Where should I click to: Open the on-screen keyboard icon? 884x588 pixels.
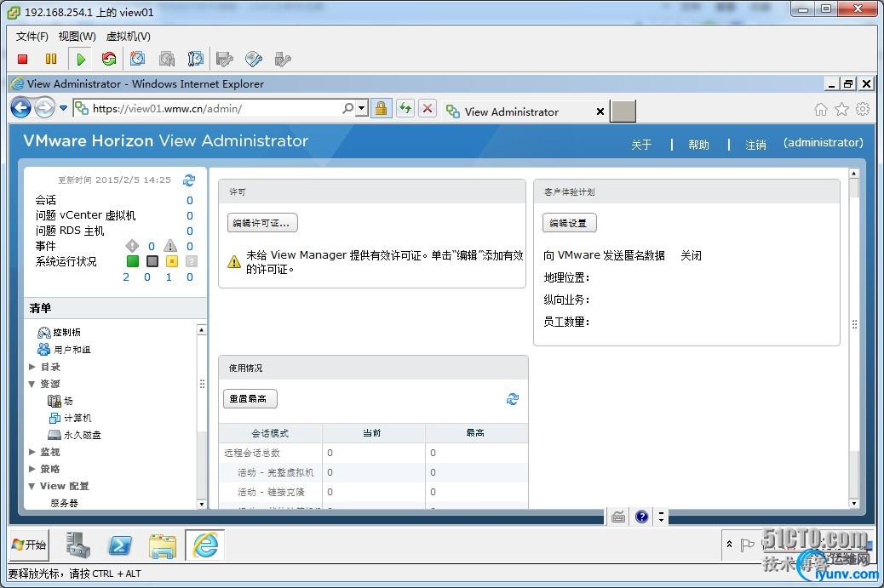tap(618, 517)
